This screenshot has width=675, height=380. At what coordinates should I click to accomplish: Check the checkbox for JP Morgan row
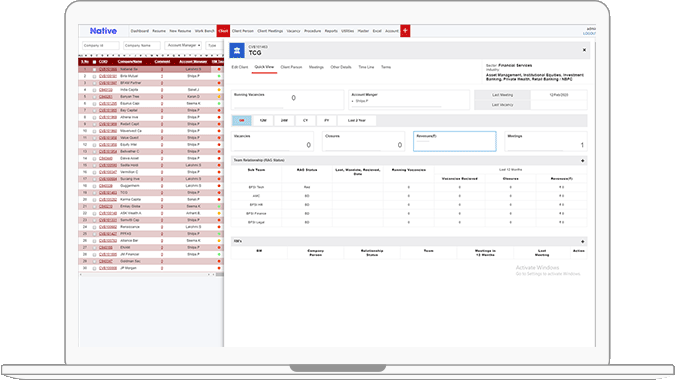click(94, 268)
